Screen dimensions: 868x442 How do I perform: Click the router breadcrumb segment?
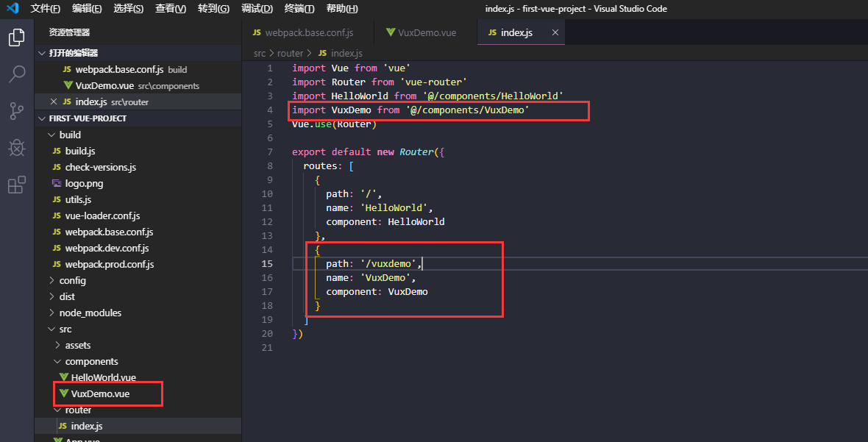[290, 54]
